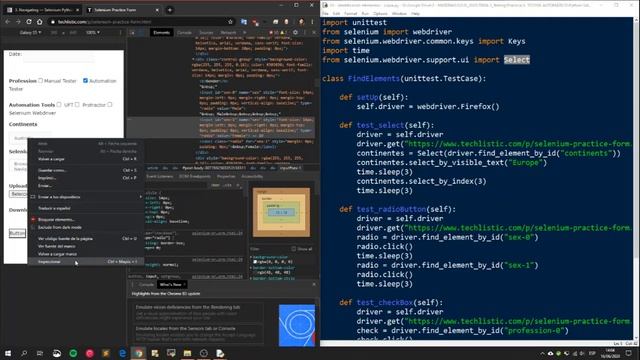This screenshot has height=360, width=640.
Task: Expand the background-color computed property
Action: tap(251, 257)
